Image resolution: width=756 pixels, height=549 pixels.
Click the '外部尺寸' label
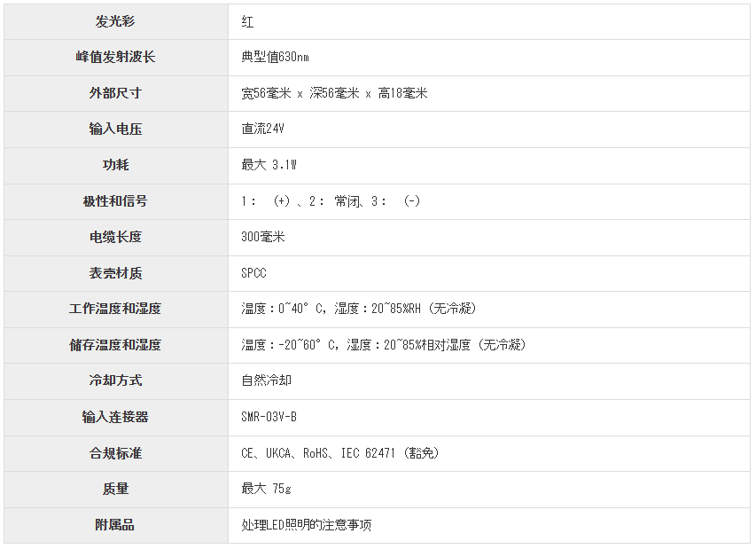[115, 93]
